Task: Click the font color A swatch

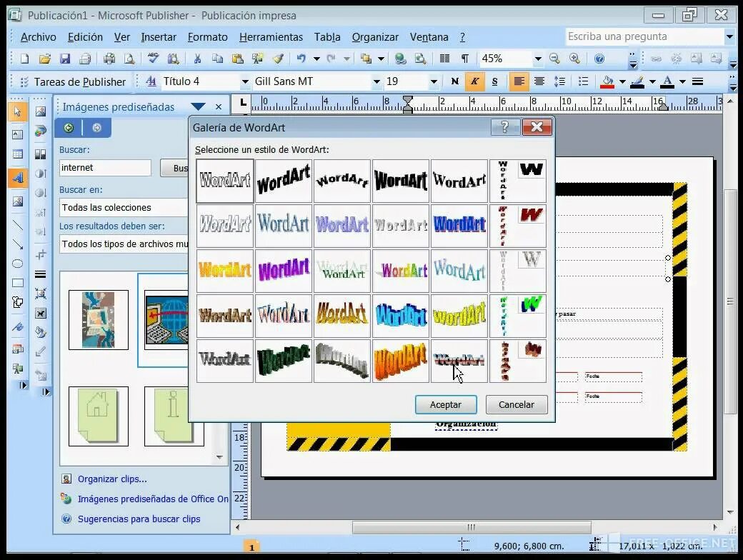Action: click(668, 81)
